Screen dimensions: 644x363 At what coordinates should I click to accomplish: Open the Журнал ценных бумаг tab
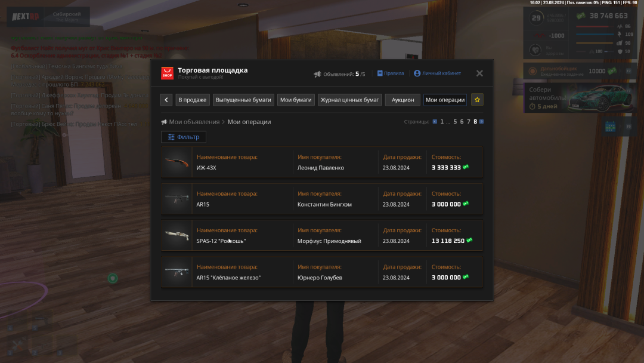click(349, 100)
